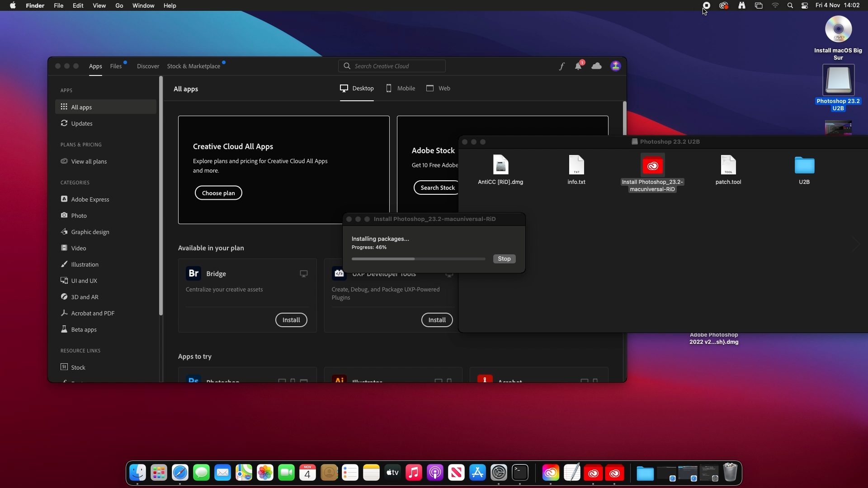Screen dimensions: 868x488
Task: Open the fonts icon in Creative Cloud
Action: pos(561,66)
